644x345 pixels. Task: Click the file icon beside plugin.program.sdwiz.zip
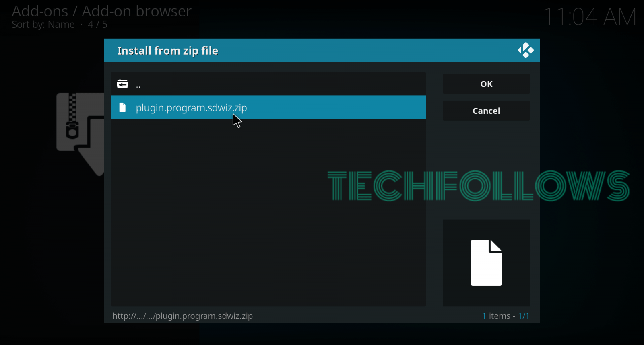[122, 107]
